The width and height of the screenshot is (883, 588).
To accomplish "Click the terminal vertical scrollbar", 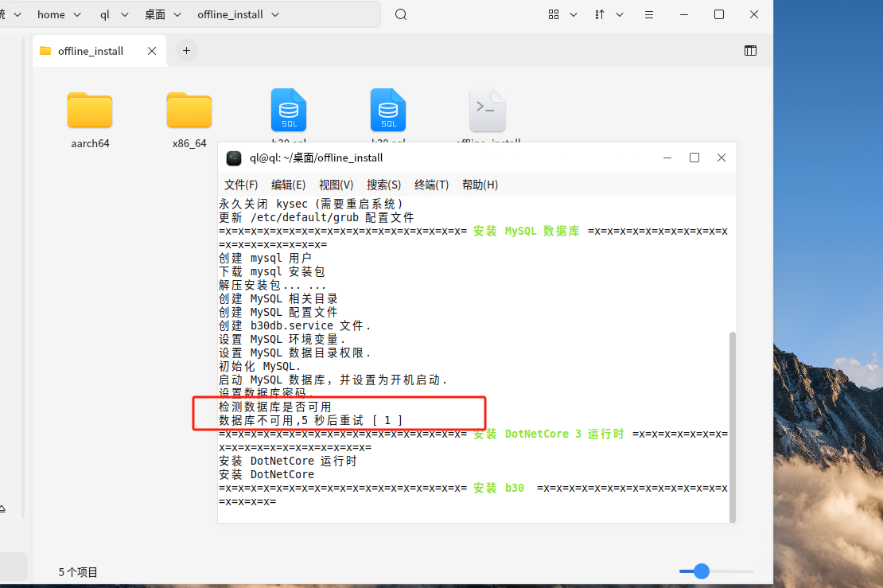I will coord(732,427).
